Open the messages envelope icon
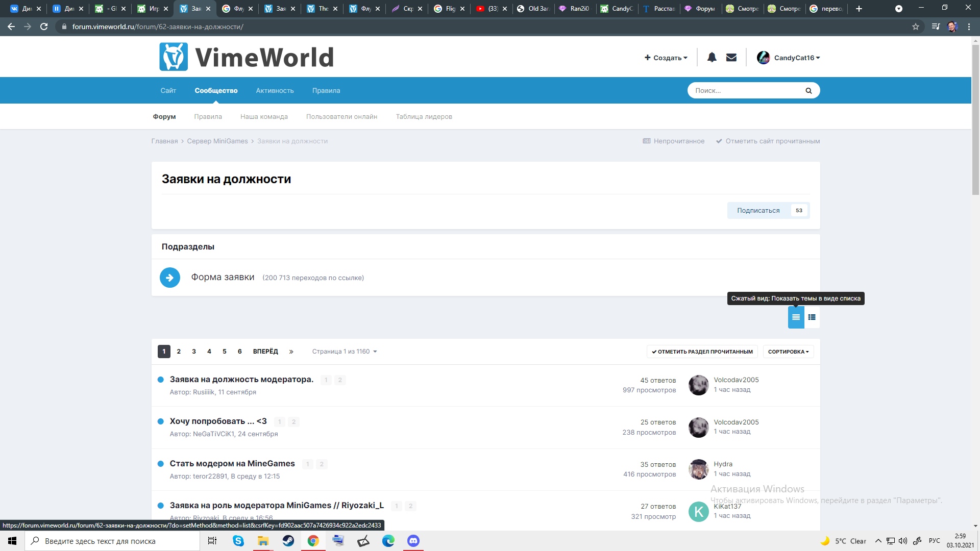 pyautogui.click(x=731, y=58)
